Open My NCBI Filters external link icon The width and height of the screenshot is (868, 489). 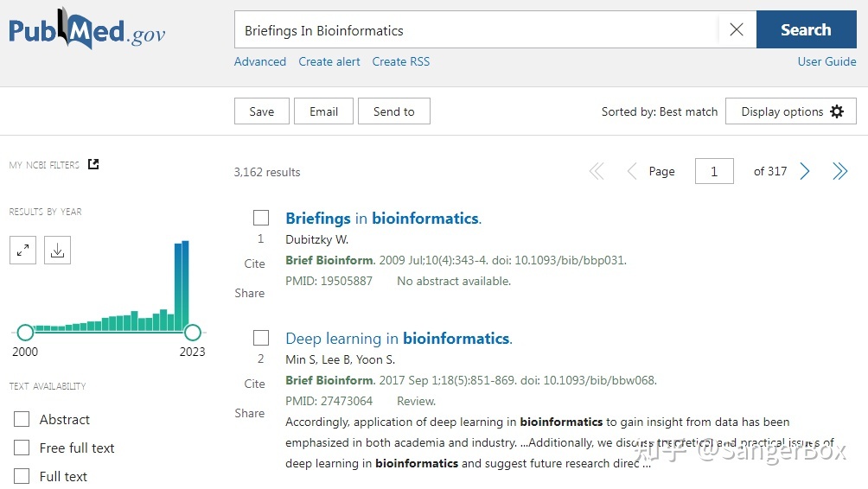(x=93, y=164)
